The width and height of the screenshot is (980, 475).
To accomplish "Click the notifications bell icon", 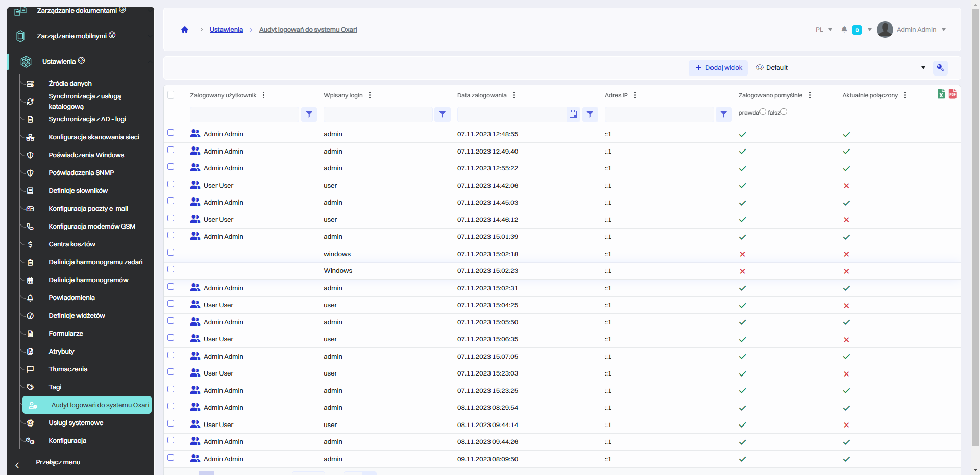I will [844, 30].
